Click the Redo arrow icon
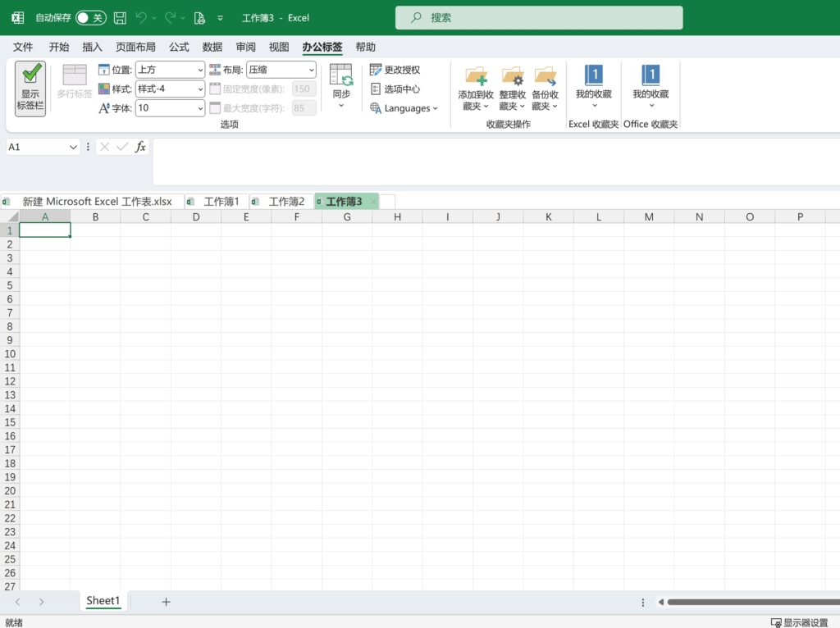Image resolution: width=840 pixels, height=628 pixels. (x=171, y=18)
